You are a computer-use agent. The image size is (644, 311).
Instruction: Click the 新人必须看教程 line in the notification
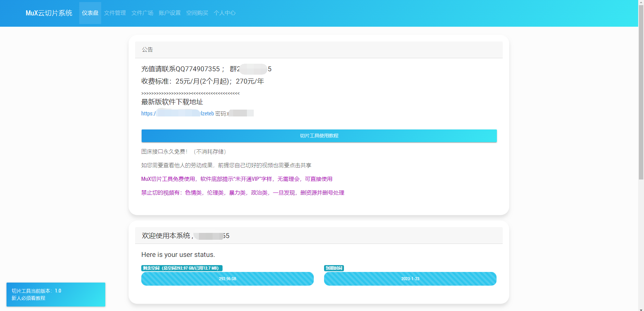point(28,298)
